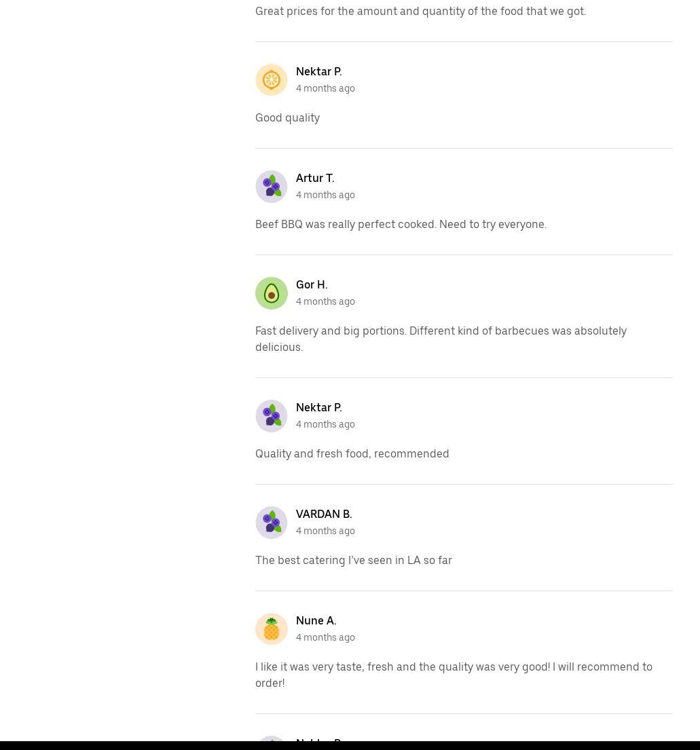Open Nune A.'s reviewer name
The image size is (700, 750).
[x=316, y=620]
